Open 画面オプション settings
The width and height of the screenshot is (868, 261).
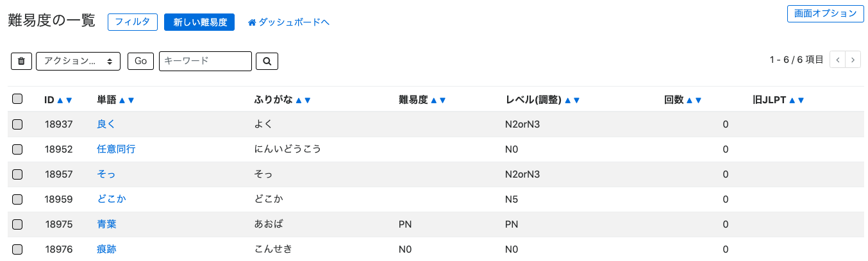824,13
